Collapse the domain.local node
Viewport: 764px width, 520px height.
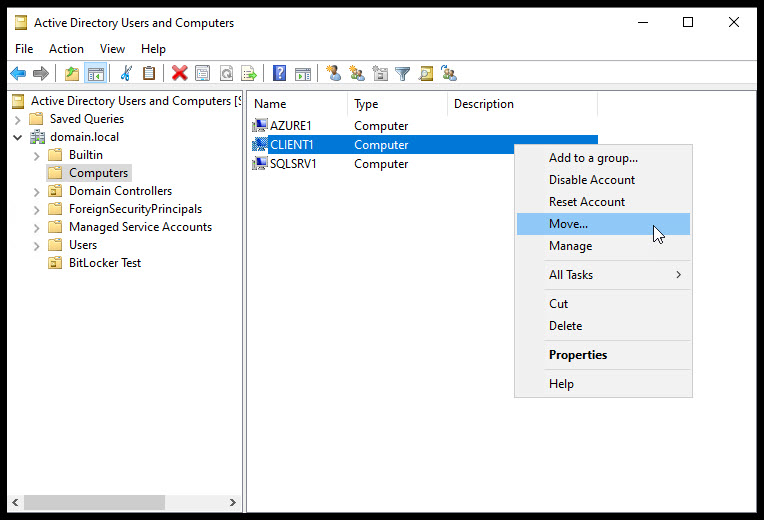[18, 137]
